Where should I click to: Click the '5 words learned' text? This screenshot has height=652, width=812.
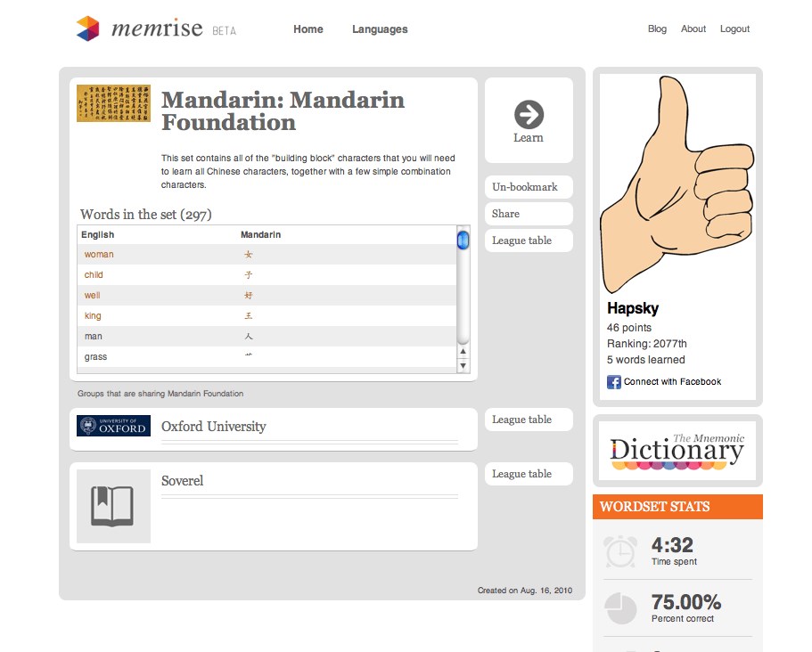coord(646,360)
